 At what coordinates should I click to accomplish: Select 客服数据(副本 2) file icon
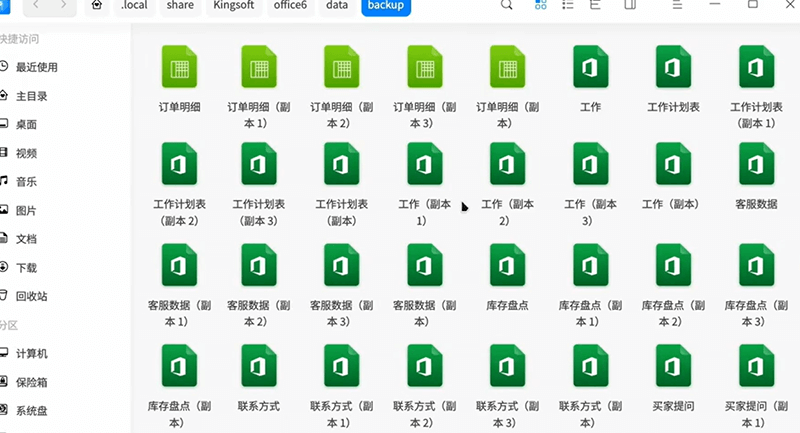click(x=259, y=265)
